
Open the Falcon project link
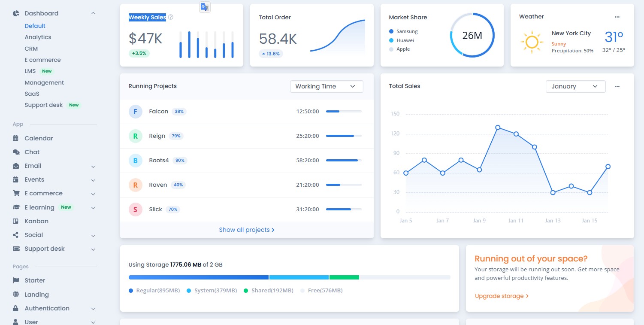[158, 111]
